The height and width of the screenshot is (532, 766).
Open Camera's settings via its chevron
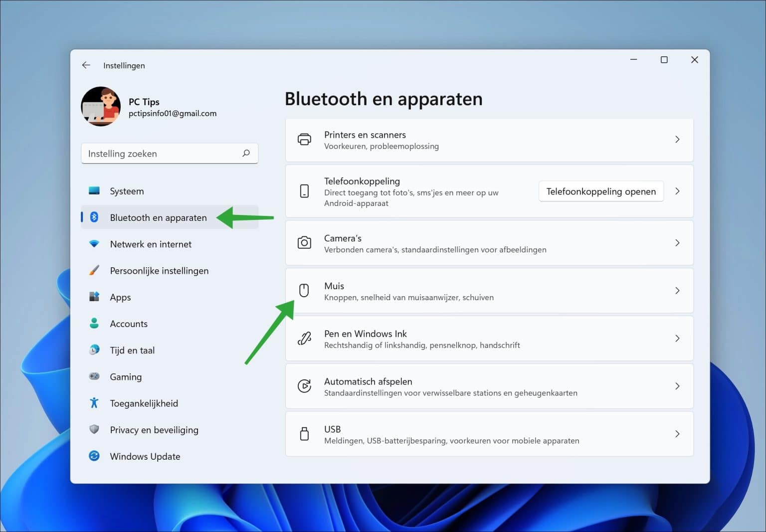click(677, 243)
